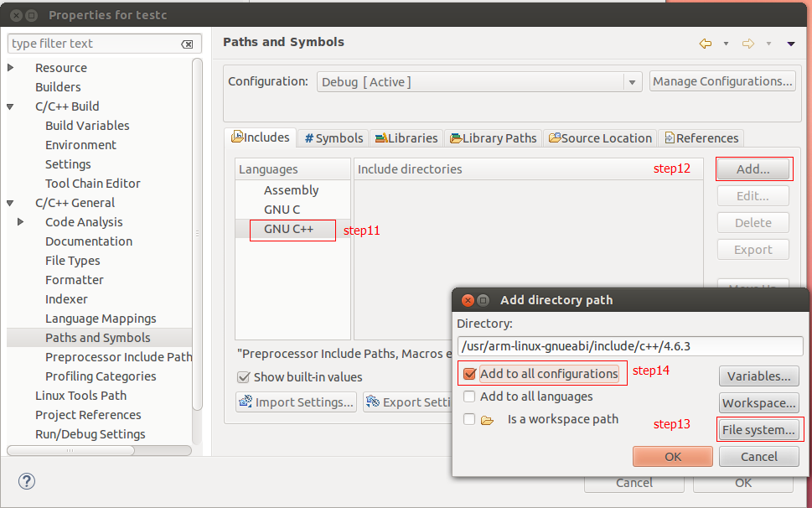Uncheck Add to all configurations
812x508 pixels.
click(470, 374)
